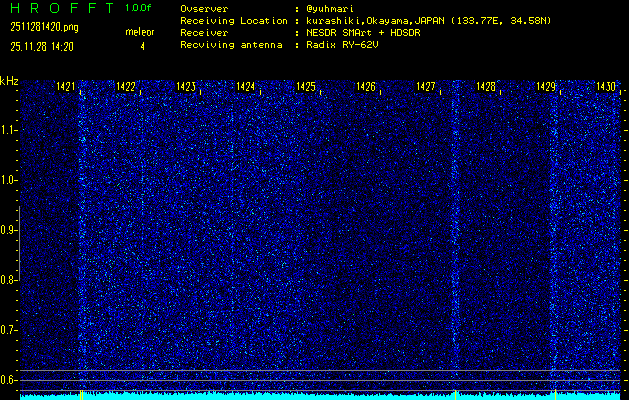Click the gray vertical range bar by 0.9

click(19, 243)
